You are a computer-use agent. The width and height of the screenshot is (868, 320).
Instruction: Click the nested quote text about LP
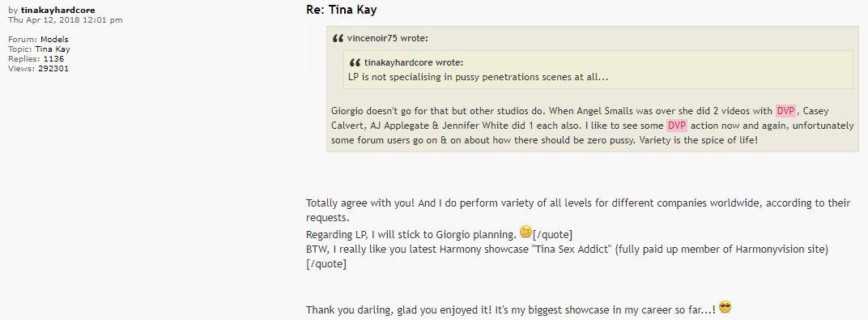click(x=479, y=77)
